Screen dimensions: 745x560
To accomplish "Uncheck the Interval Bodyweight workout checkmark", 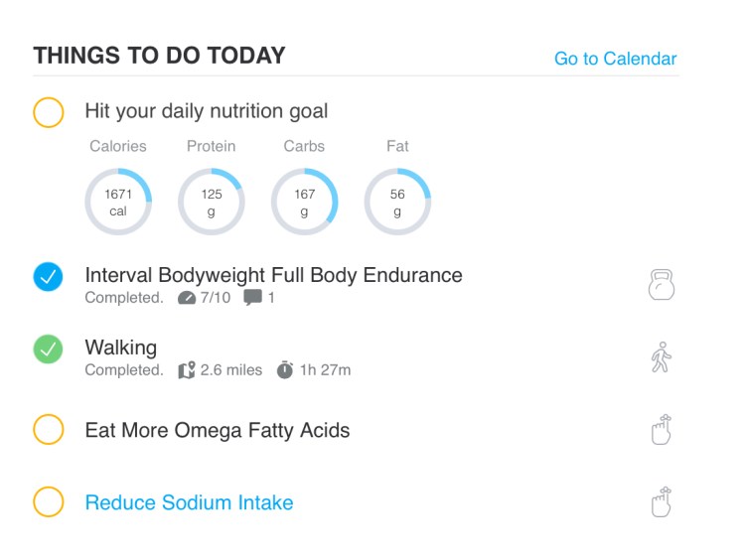I will pyautogui.click(x=48, y=277).
